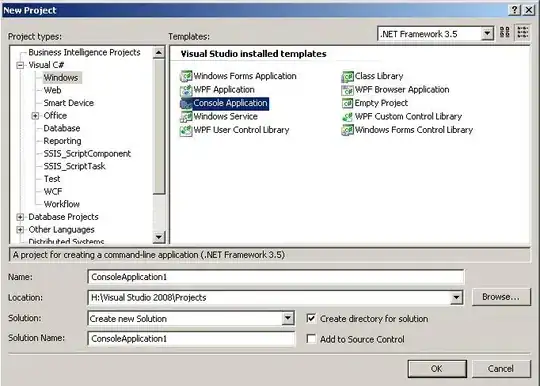Image resolution: width=540 pixels, height=386 pixels.
Task: Select the Office project type
Action: point(55,116)
